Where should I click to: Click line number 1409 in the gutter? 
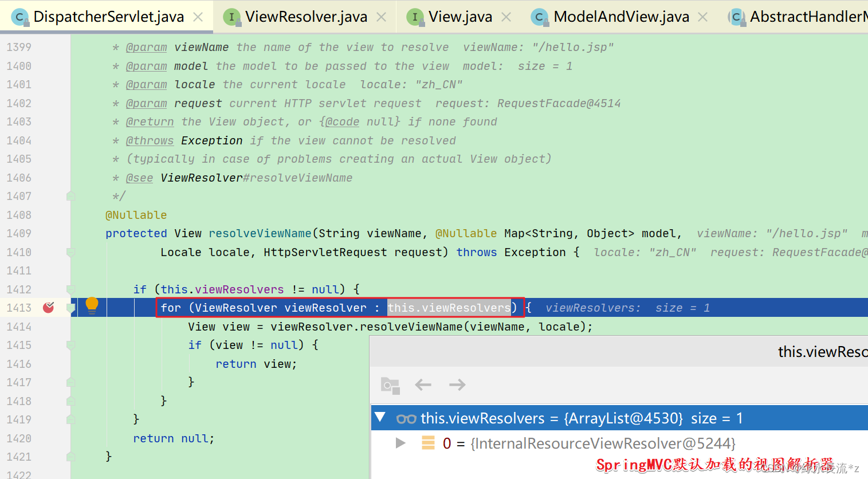(x=19, y=233)
